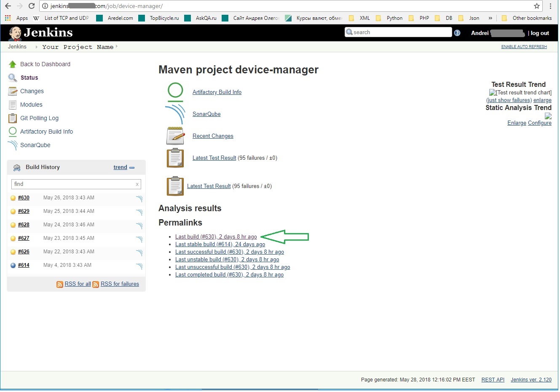Click the sidebar Artifactory green circle icon
The image size is (560, 392).
pos(12,132)
